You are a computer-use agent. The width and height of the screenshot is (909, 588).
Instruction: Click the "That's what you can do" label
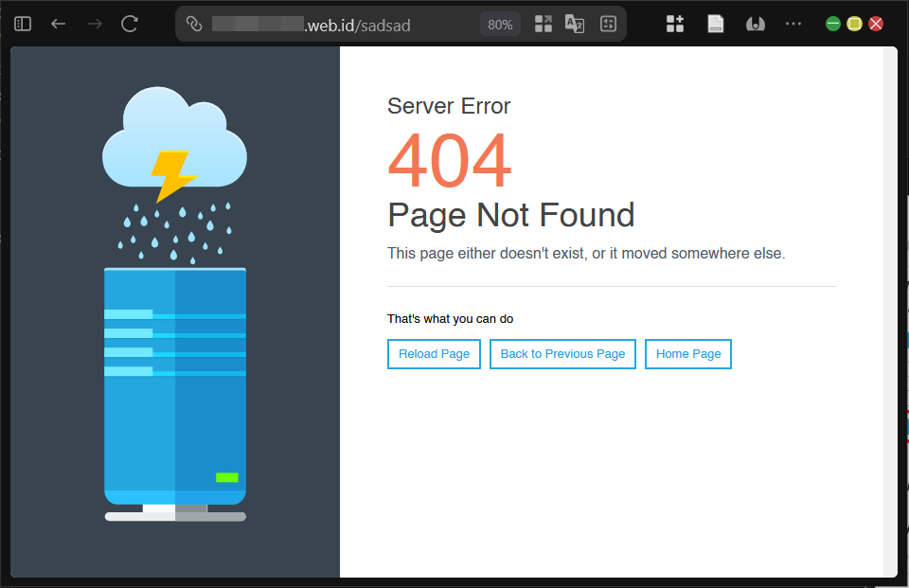pos(450,319)
